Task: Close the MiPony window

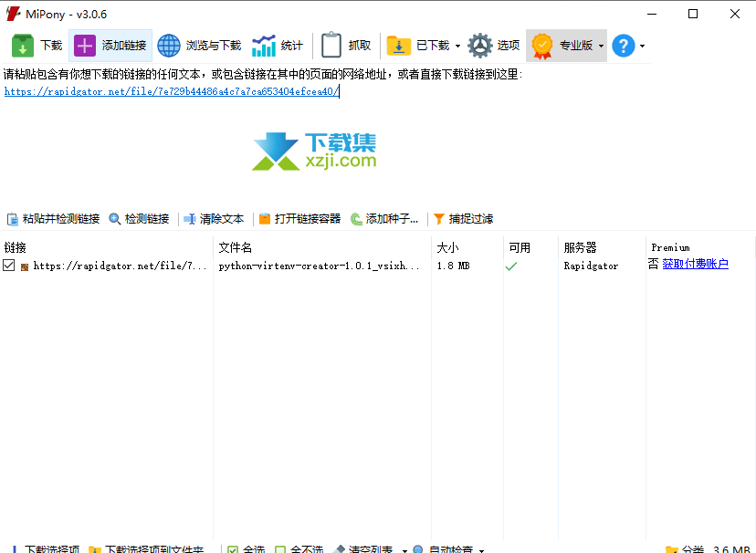Action: coord(735,14)
